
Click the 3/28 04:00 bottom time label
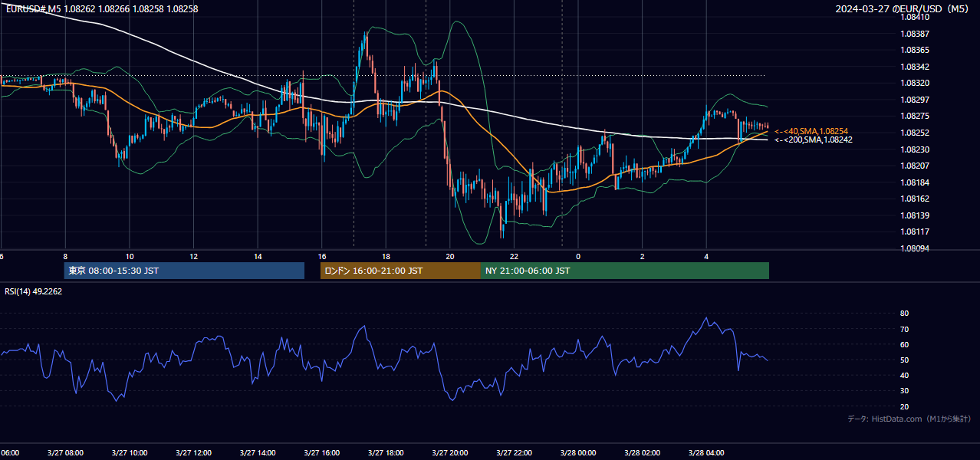(x=706, y=453)
